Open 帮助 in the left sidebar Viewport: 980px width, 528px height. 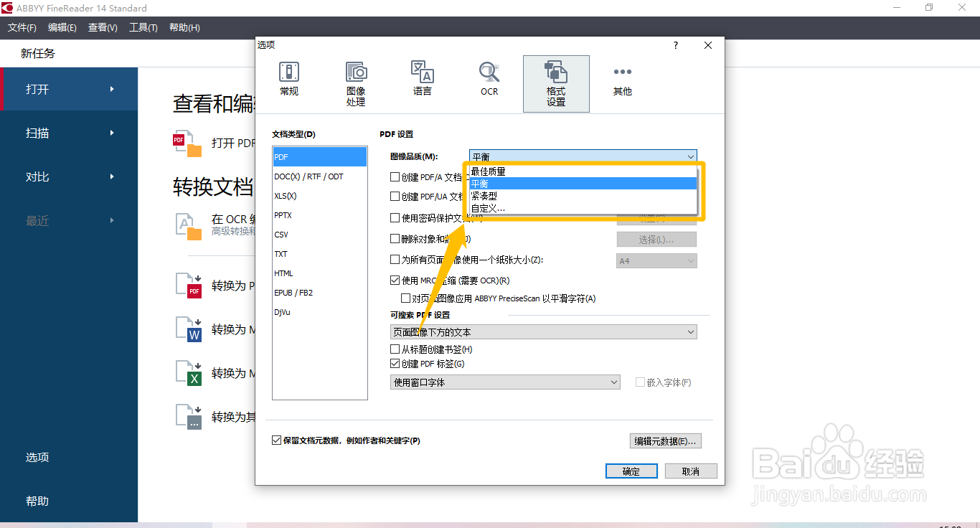[x=37, y=501]
